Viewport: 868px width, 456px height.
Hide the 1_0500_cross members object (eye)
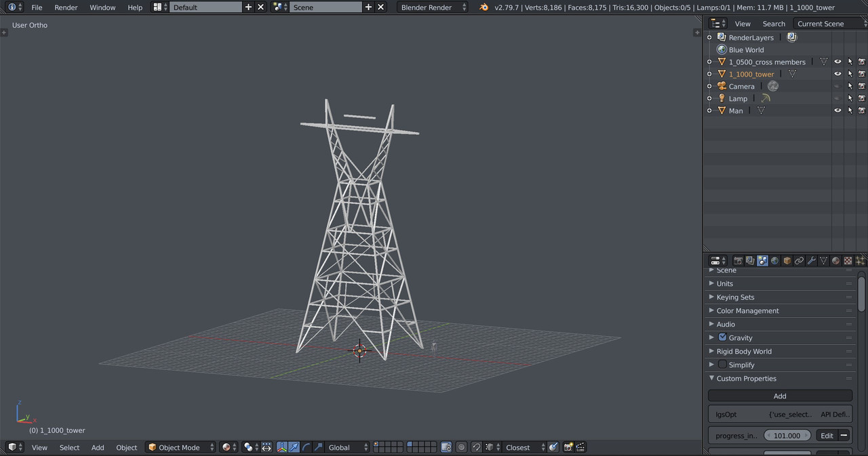[837, 62]
